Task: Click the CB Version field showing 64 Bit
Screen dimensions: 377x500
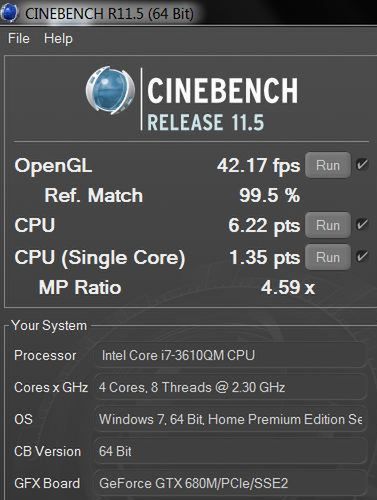Action: (x=231, y=452)
